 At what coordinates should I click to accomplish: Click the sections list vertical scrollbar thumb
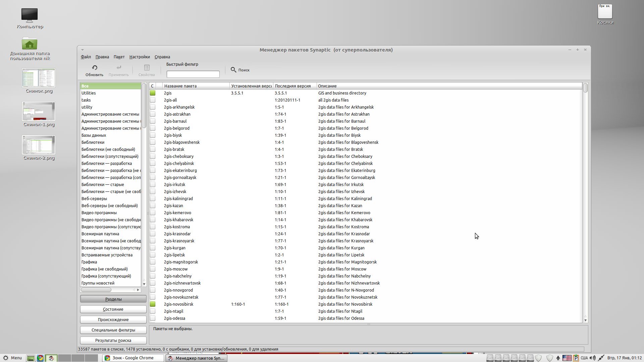pyautogui.click(x=144, y=106)
